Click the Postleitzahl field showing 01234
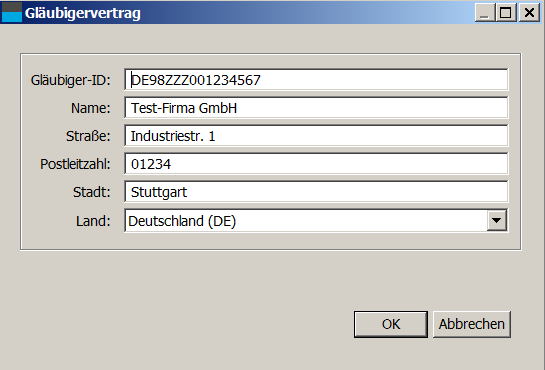The image size is (545, 370). point(316,164)
